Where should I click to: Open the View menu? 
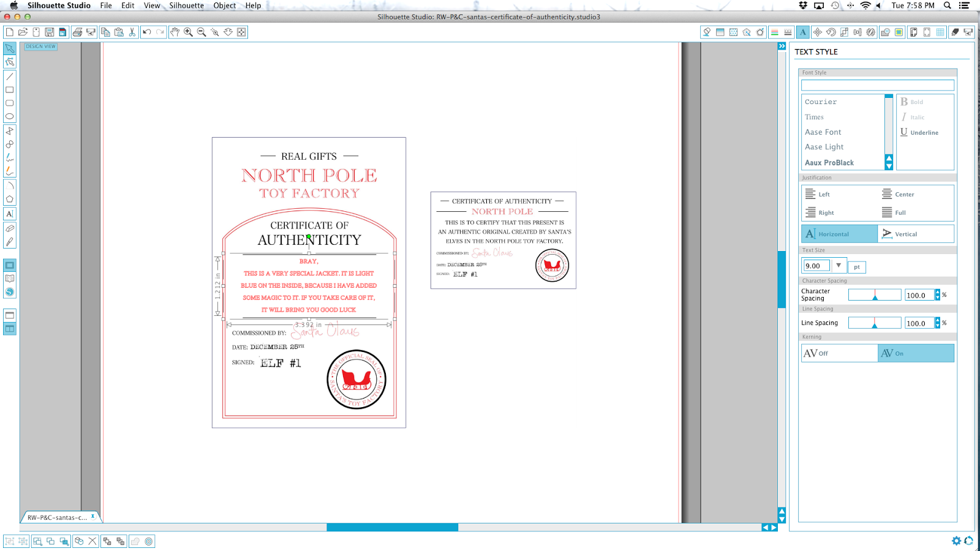pyautogui.click(x=152, y=6)
